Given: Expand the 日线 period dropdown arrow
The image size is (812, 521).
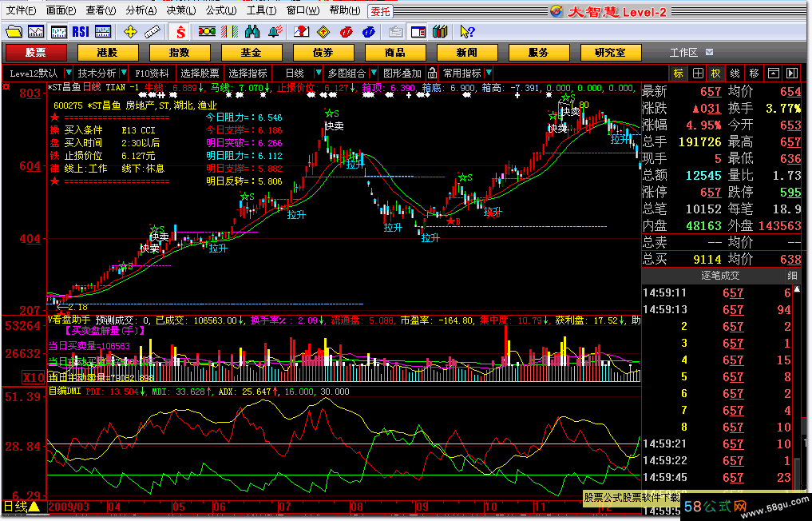Looking at the screenshot, I should click(x=319, y=73).
